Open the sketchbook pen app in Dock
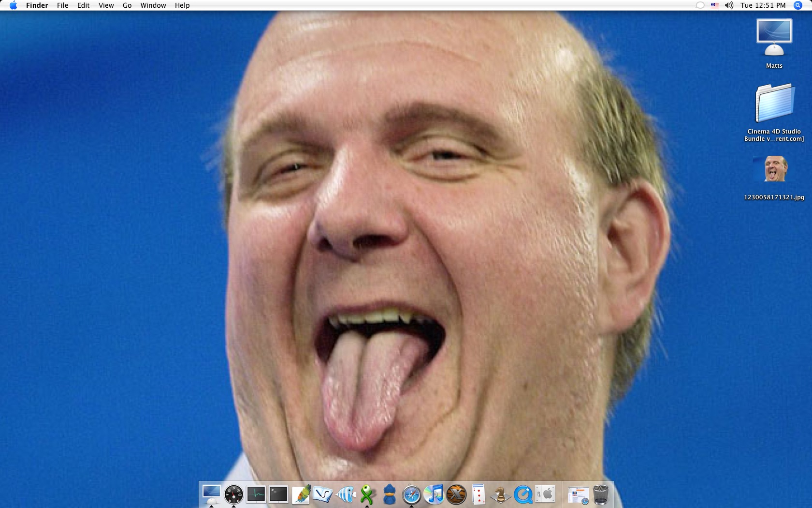 [323, 494]
